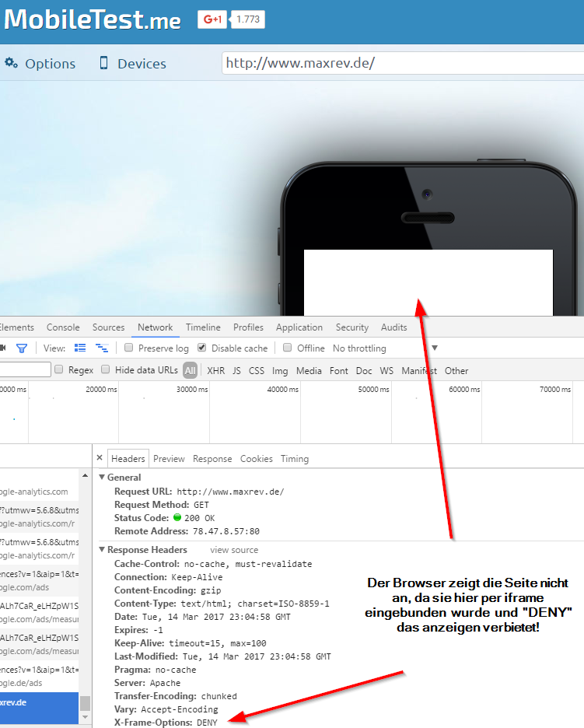Click the network filter text field
584x728 pixels.
[x=25, y=369]
